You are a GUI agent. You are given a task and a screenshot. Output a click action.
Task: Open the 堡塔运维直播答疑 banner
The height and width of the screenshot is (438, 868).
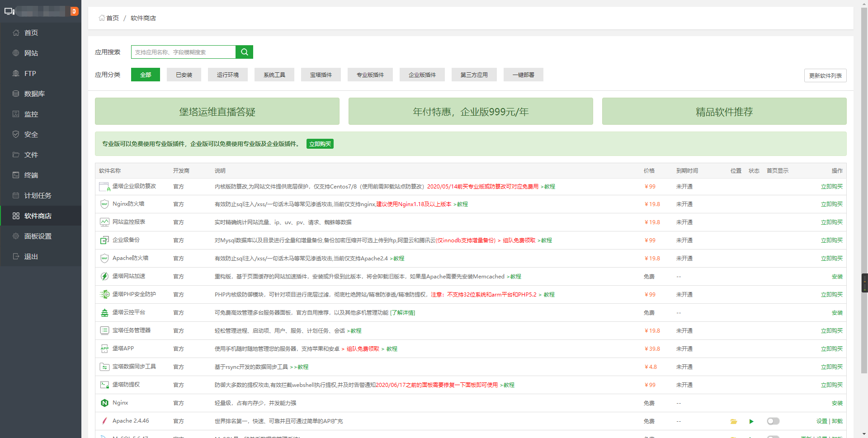(x=217, y=111)
